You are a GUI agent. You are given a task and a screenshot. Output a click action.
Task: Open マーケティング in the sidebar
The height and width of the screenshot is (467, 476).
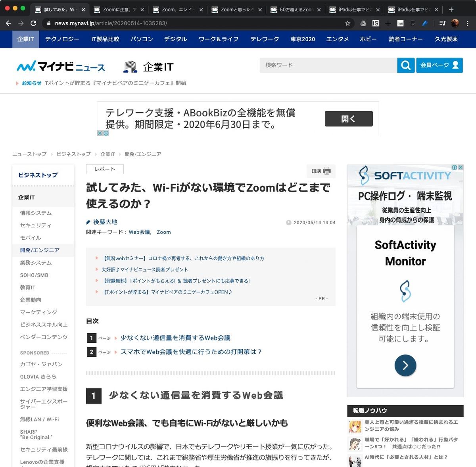pos(38,312)
